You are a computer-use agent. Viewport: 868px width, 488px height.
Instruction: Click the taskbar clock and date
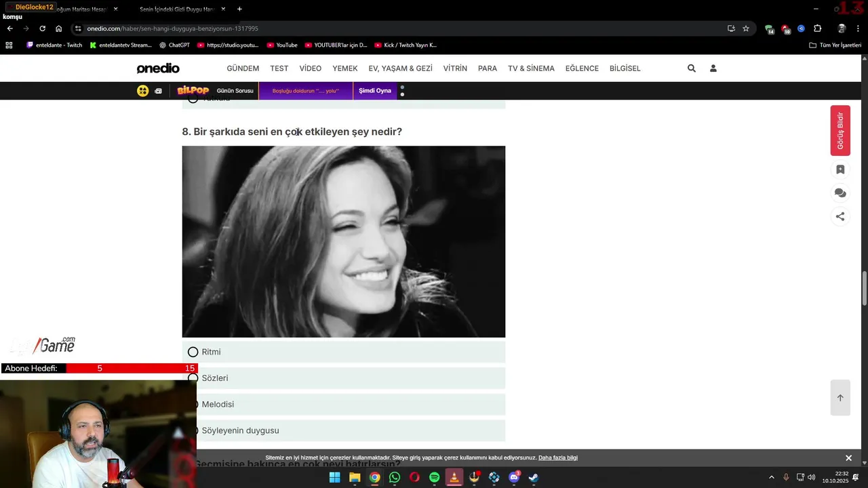point(835,477)
